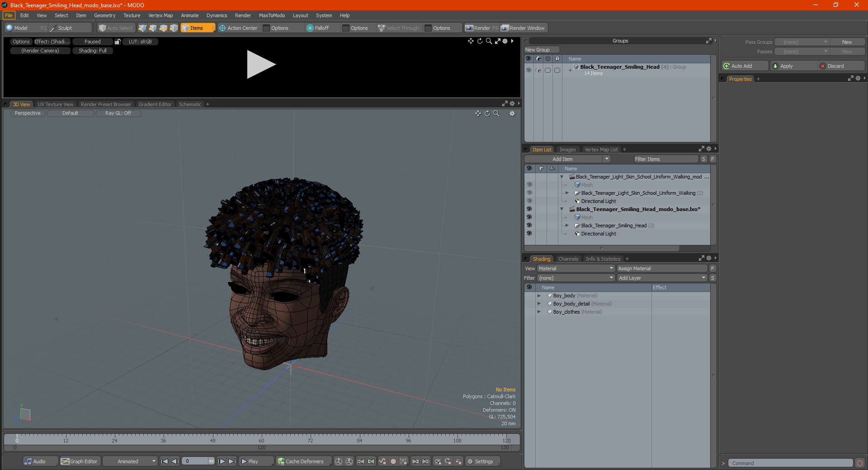
Task: Go to first frame button
Action: [164, 461]
